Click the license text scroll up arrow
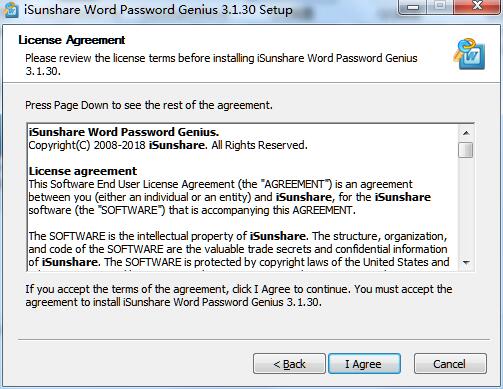This screenshot has width=503, height=389. 466,133
